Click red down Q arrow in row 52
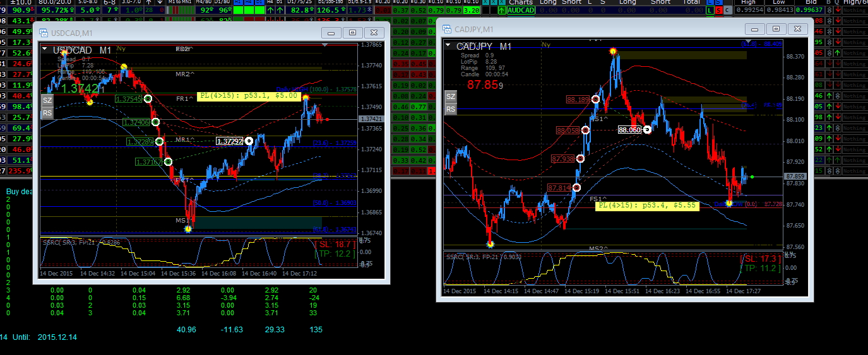Viewport: 868px width, 355px height. (x=837, y=149)
